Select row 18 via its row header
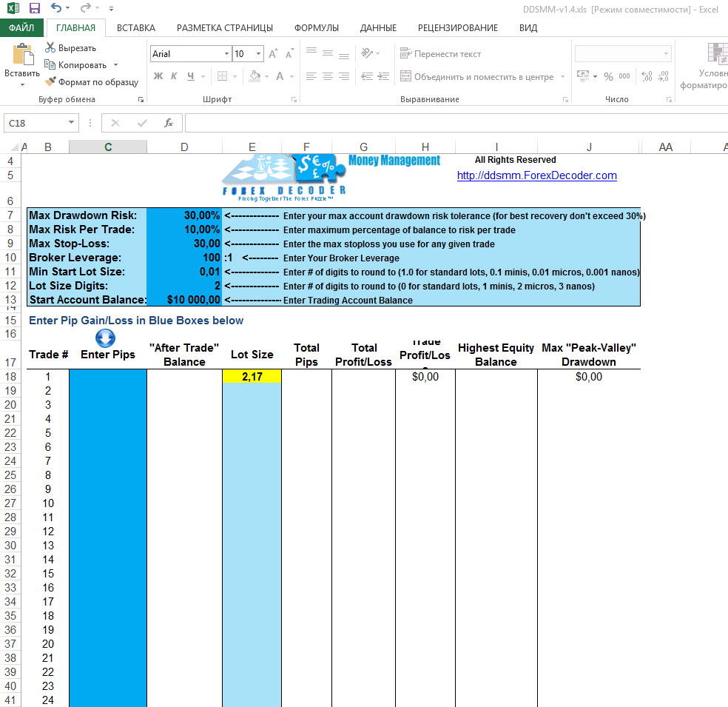 click(10, 377)
